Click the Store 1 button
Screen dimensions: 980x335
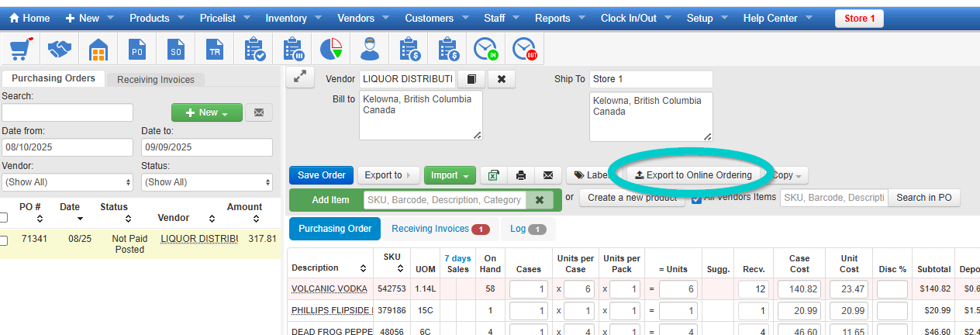859,18
